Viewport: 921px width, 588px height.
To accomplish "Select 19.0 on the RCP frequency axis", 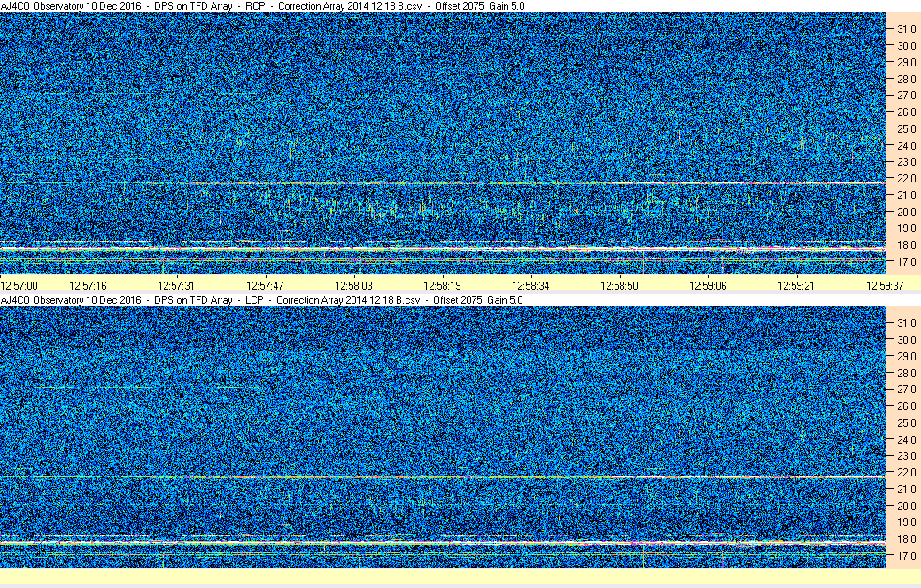I will click(x=906, y=228).
